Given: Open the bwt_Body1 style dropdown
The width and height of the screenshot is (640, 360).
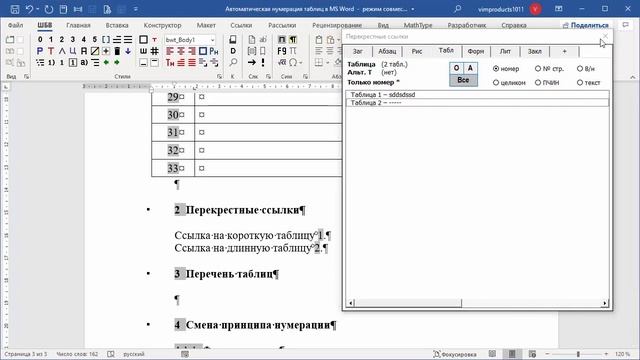Looking at the screenshot, I should pos(213,40).
